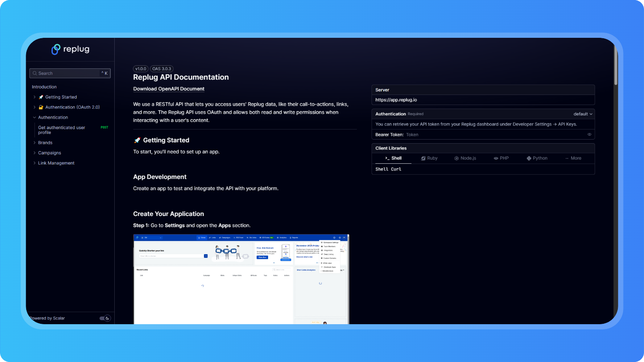Select the Python client library icon
The image size is (644, 362).
[529, 158]
